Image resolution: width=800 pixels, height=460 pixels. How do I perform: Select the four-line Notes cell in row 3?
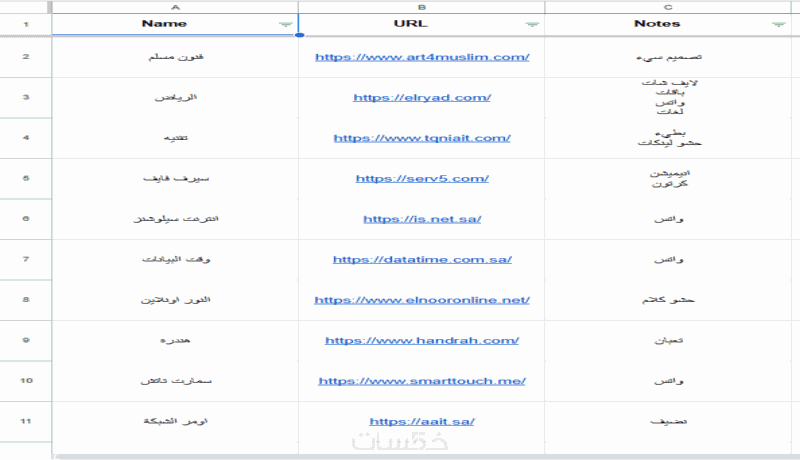click(x=668, y=97)
